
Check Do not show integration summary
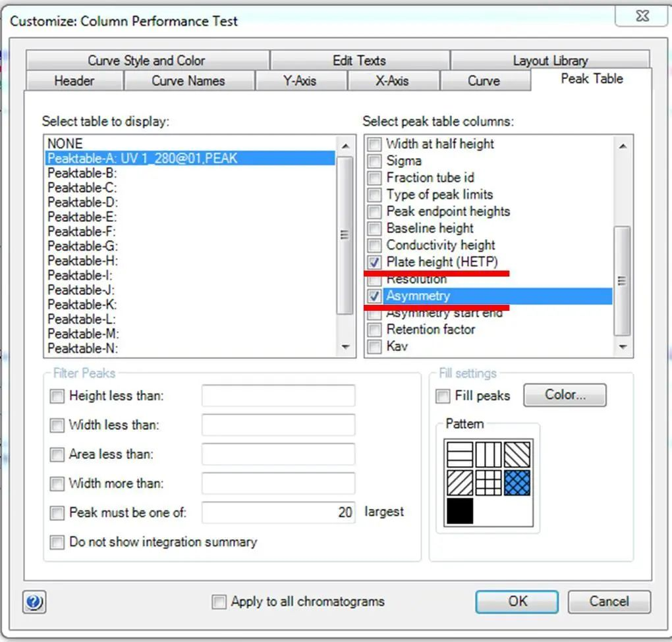coord(57,542)
